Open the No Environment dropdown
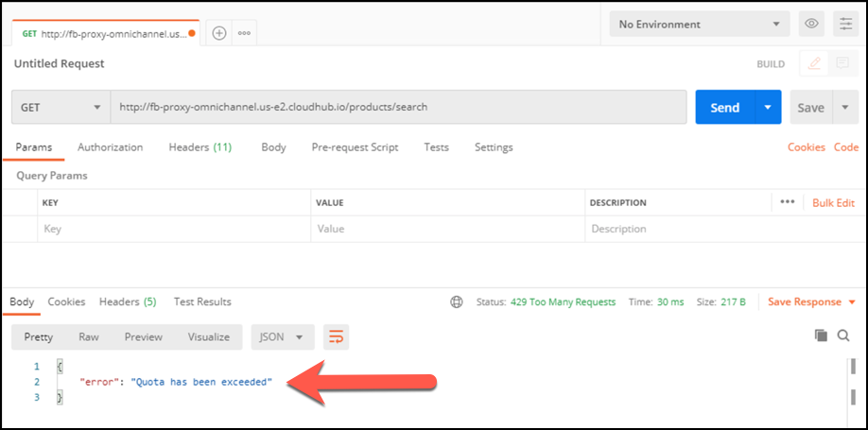The height and width of the screenshot is (430, 868). [700, 25]
